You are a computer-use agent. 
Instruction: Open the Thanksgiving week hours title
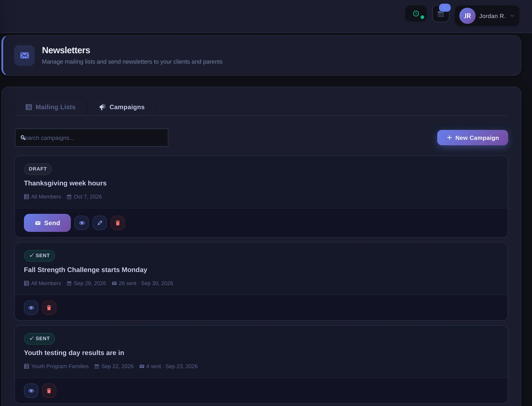[x=65, y=183]
